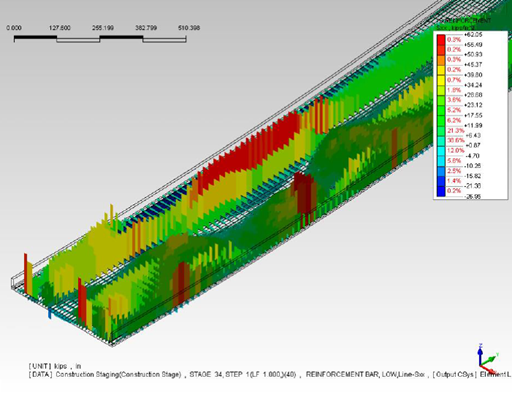Click the [Output CSys] label

pos(455,374)
